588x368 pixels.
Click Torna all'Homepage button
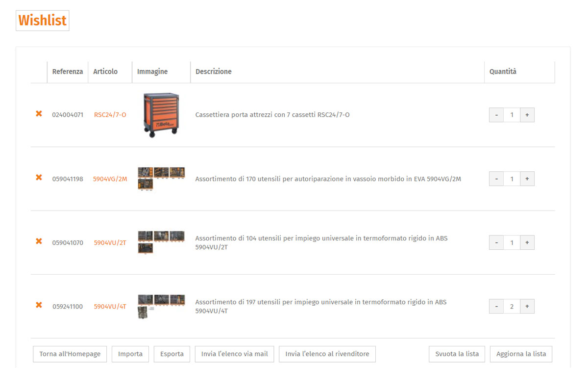pos(70,354)
